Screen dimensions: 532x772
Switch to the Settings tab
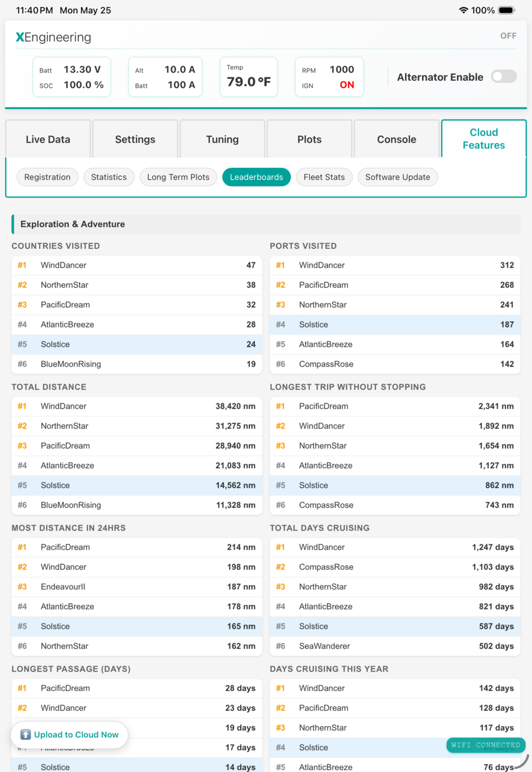[x=135, y=140]
